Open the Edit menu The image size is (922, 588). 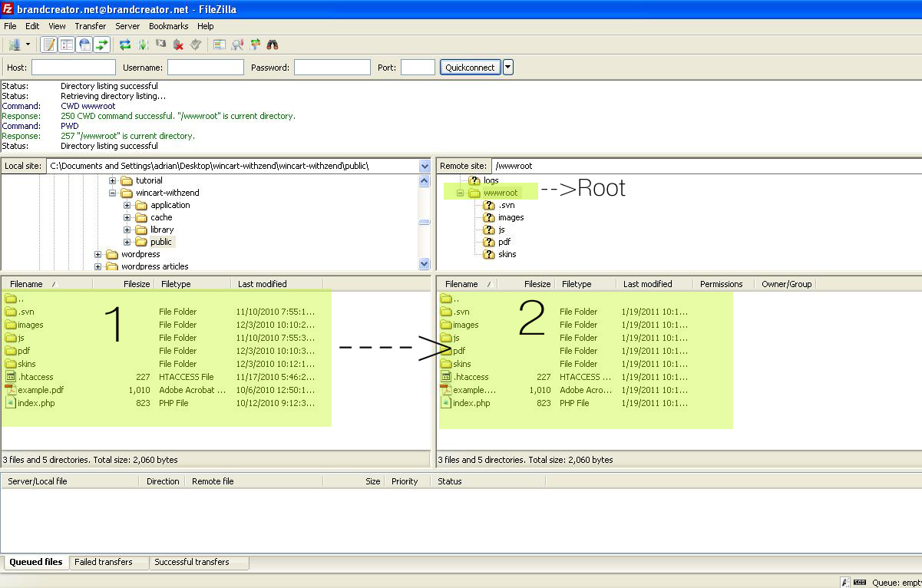tap(32, 26)
